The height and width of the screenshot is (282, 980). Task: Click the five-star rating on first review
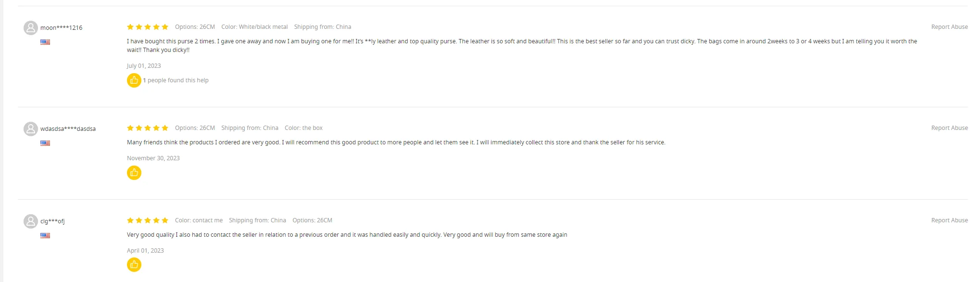point(148,27)
